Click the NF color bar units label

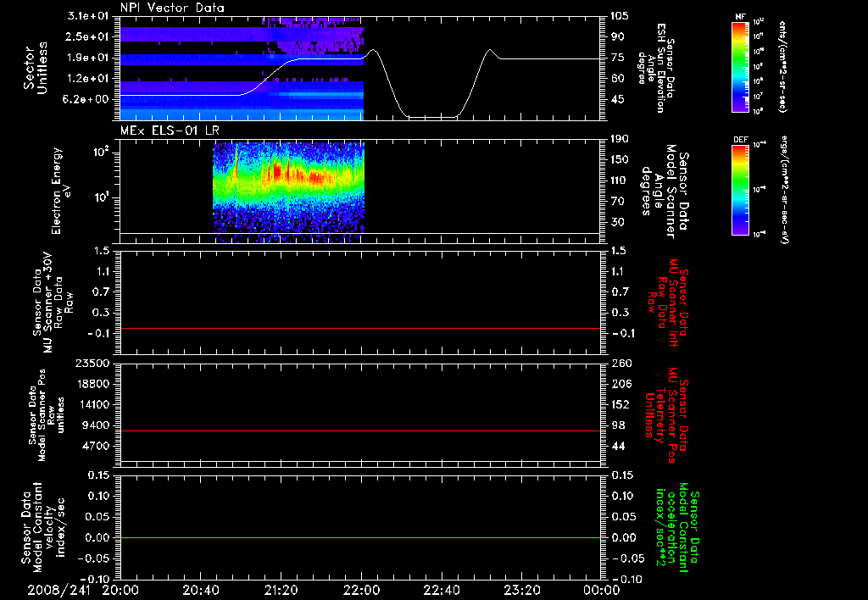(x=782, y=67)
